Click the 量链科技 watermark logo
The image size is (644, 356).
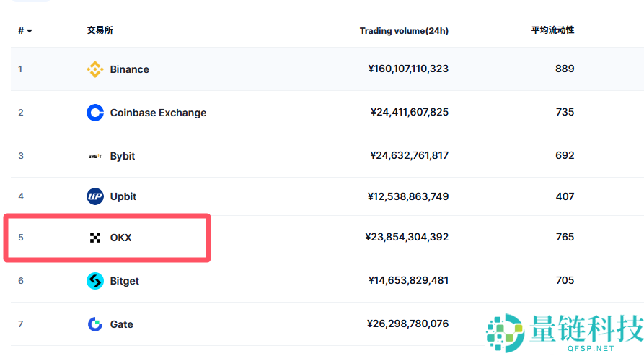pyautogui.click(x=564, y=333)
